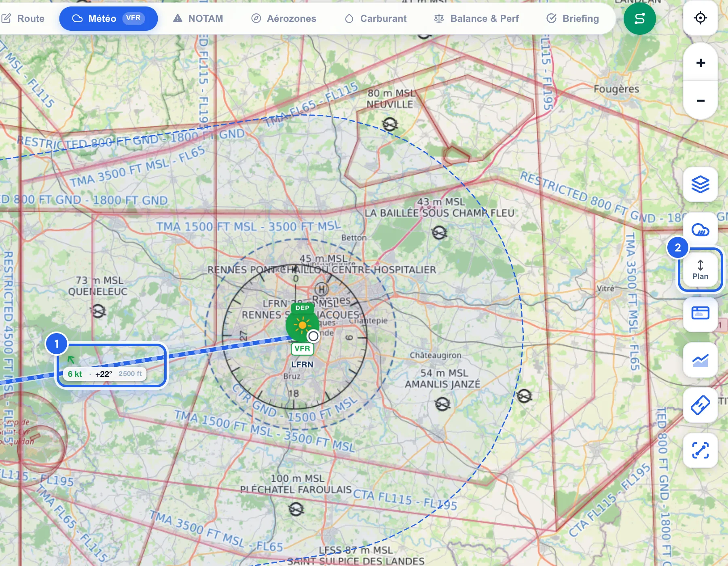Click the LFRN airport code label

pos(302,364)
